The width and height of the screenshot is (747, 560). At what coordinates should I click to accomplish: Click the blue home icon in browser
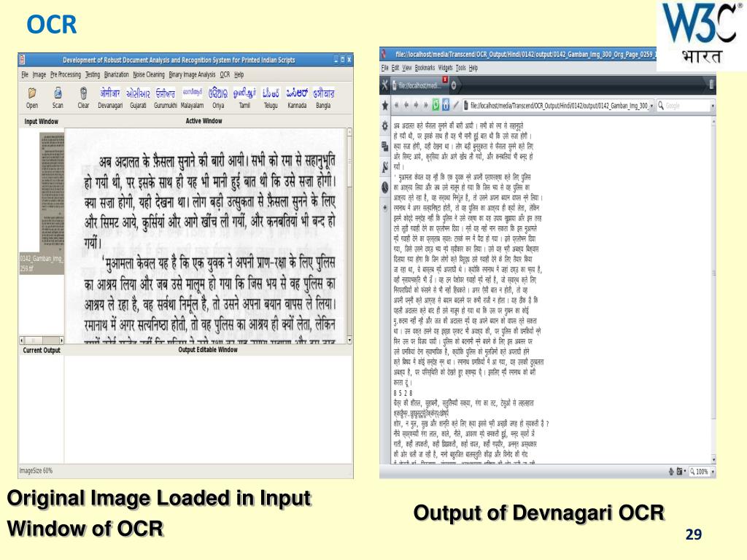point(446,105)
